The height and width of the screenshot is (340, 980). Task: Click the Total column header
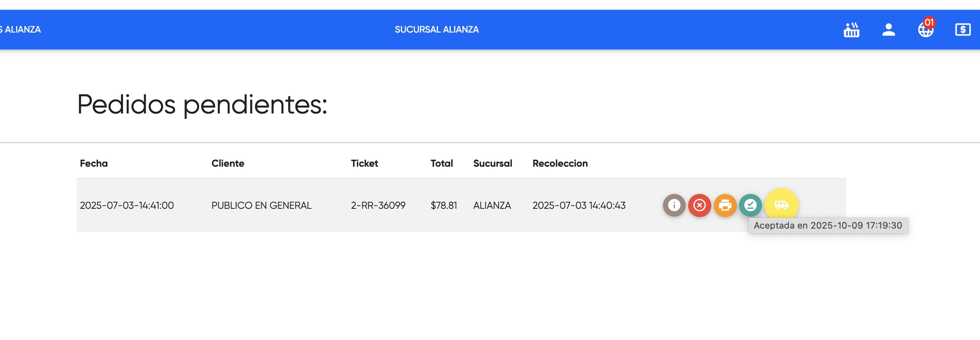coord(442,163)
